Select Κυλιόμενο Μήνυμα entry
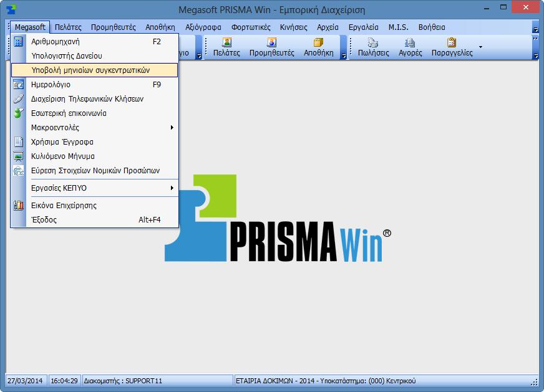Screen dimensions: 544x392 (95, 156)
